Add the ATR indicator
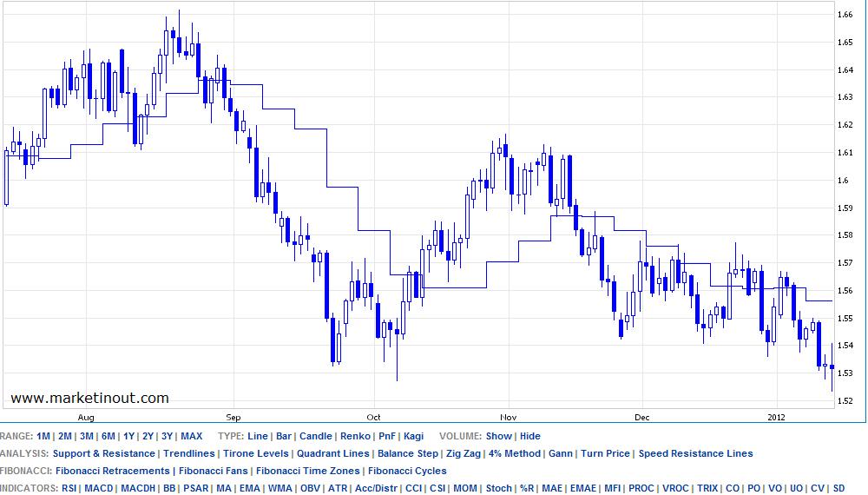Screen dimensions: 868x495 point(338,488)
